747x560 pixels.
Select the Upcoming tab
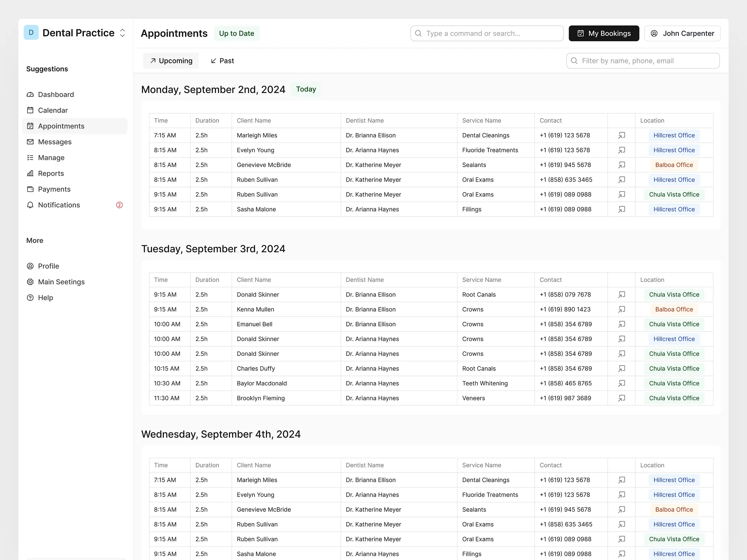coord(171,61)
